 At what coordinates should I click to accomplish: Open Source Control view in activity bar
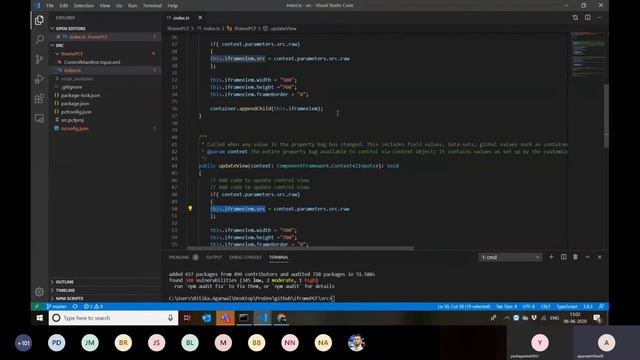click(x=40, y=59)
